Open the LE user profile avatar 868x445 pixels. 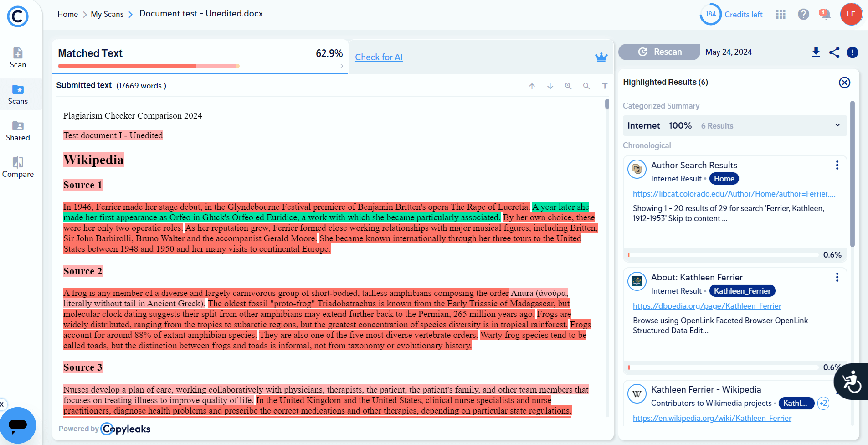pos(851,14)
